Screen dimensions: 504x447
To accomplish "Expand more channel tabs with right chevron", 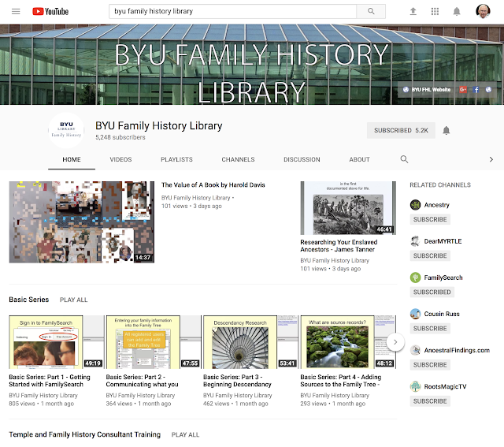I will (x=491, y=159).
